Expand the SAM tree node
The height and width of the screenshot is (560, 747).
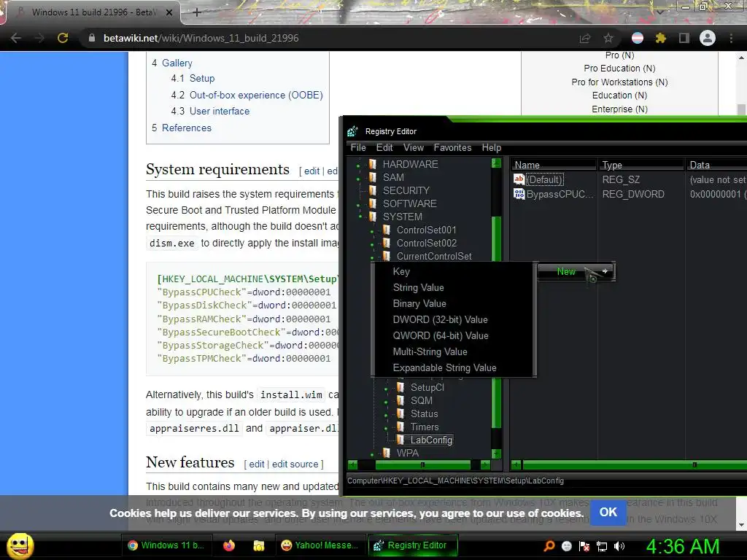pyautogui.click(x=359, y=179)
